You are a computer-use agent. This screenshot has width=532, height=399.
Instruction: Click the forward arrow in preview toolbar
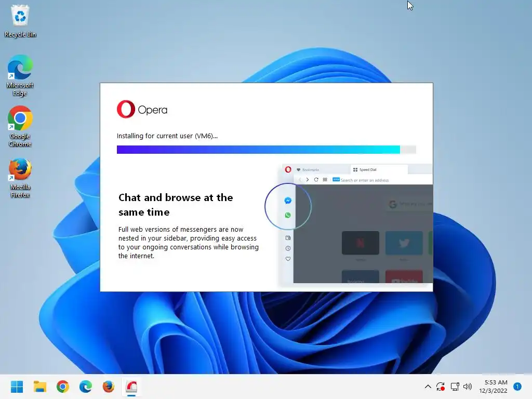(308, 179)
